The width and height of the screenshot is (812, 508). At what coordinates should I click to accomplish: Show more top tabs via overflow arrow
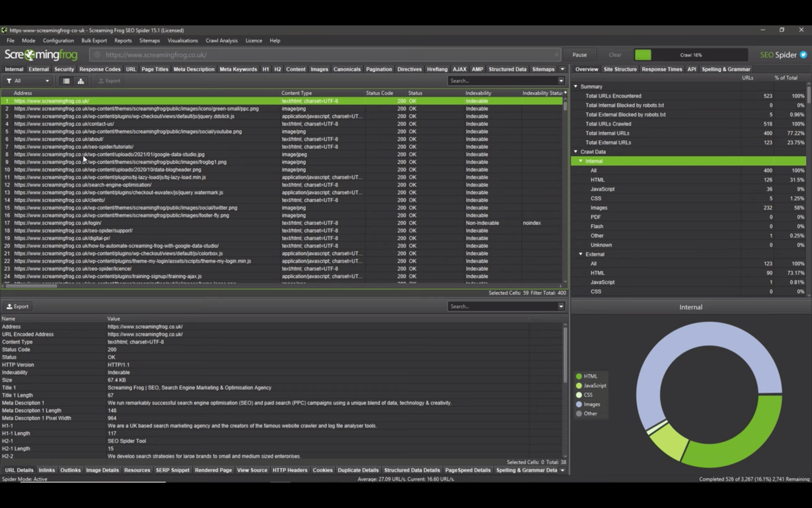tap(563, 69)
